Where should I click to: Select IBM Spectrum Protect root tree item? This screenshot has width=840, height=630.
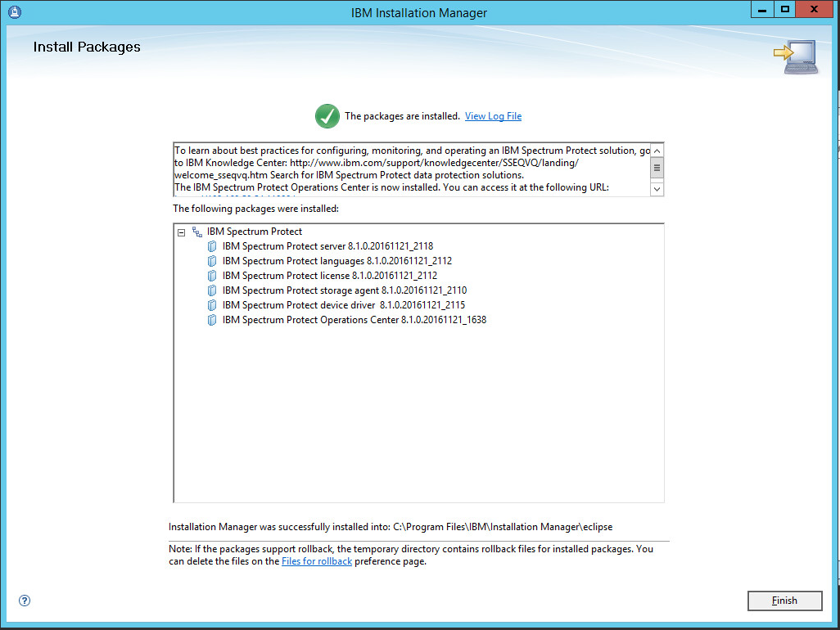[x=254, y=232]
